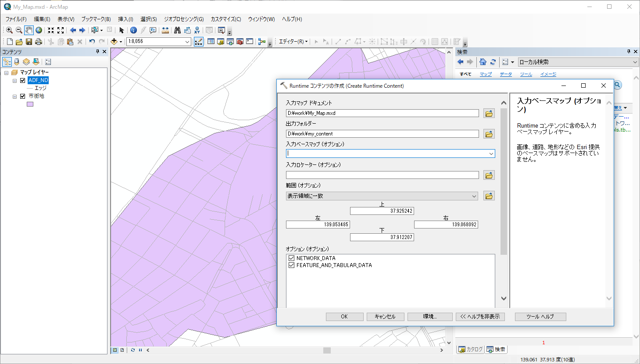Uncheck FEATURE_AND_TABULAR_DATA option
Viewport: 640px width, 364px height.
[x=291, y=265]
